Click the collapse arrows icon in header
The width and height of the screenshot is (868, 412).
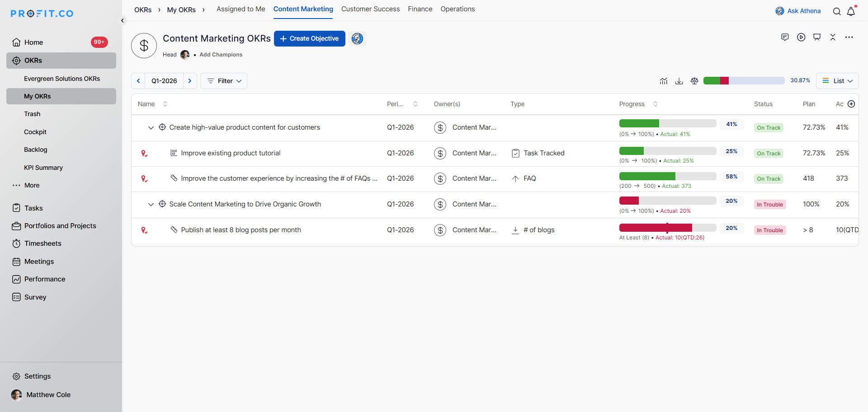click(x=833, y=37)
